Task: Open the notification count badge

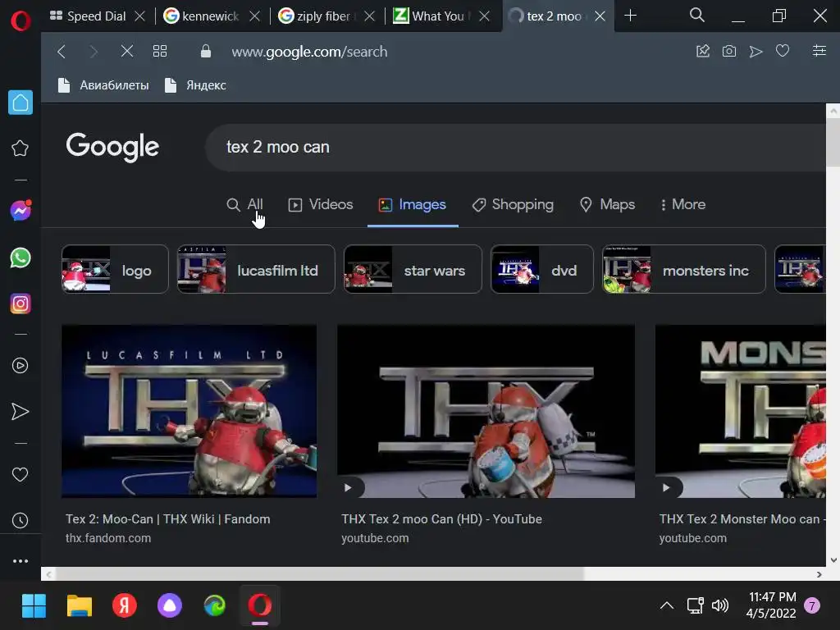Action: [812, 606]
